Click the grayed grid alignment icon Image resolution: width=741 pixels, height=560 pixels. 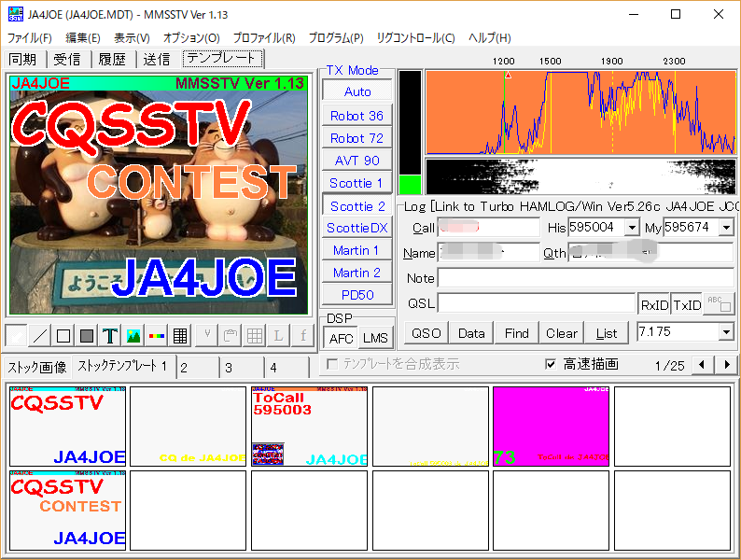click(x=255, y=336)
